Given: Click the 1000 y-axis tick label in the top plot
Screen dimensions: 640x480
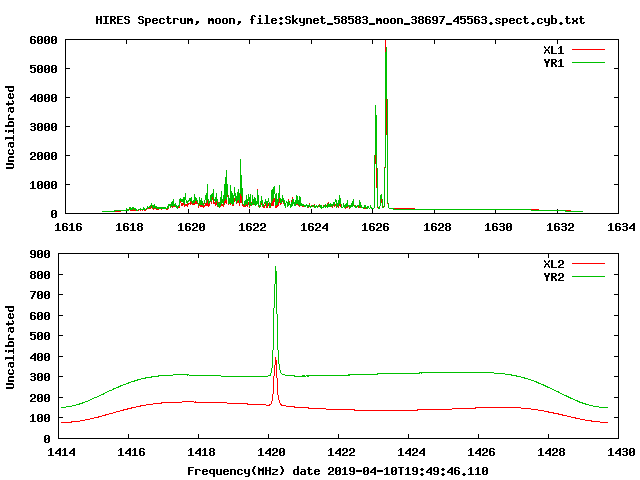Looking at the screenshot, I should [x=43, y=185].
